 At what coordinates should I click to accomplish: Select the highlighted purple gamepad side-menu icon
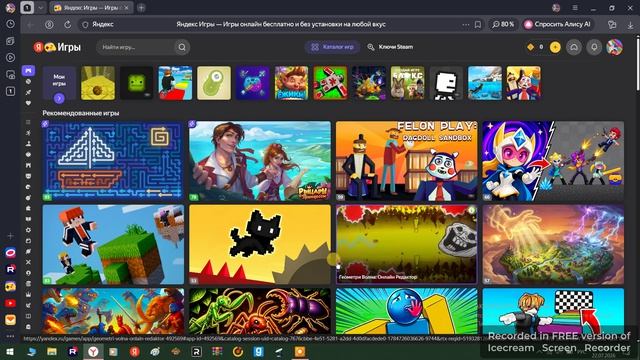[x=28, y=71]
